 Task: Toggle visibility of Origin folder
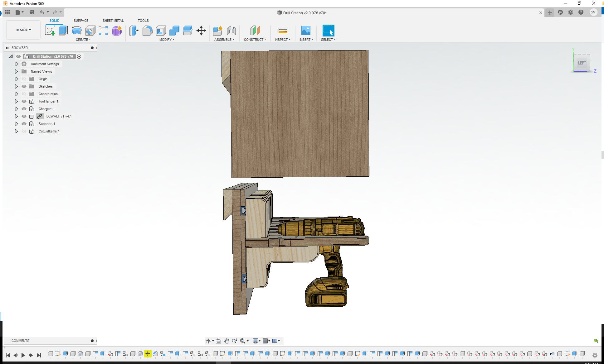coord(24,79)
